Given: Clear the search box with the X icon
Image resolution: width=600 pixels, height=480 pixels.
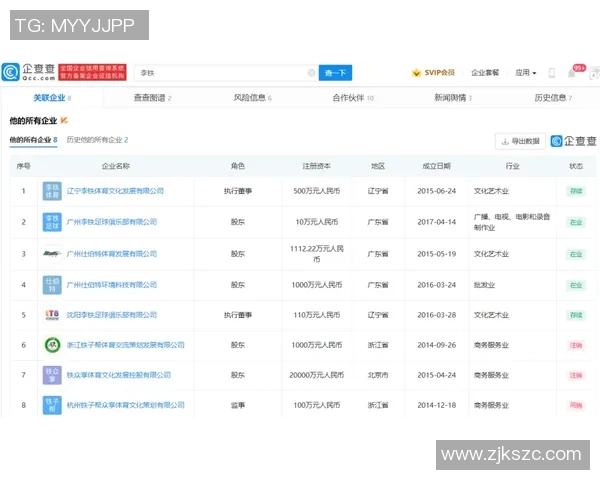Looking at the screenshot, I should [311, 73].
